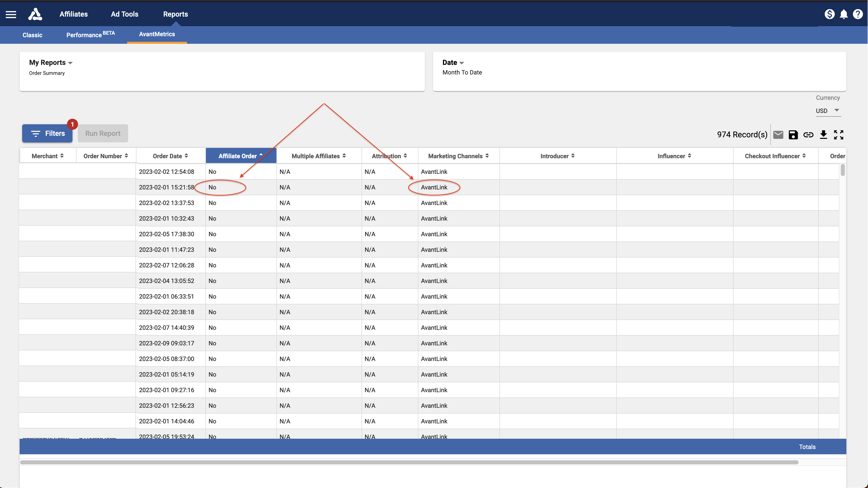
Task: Click the Attribution N/A in 2023-02-02 20:38:18 row
Action: click(x=370, y=312)
